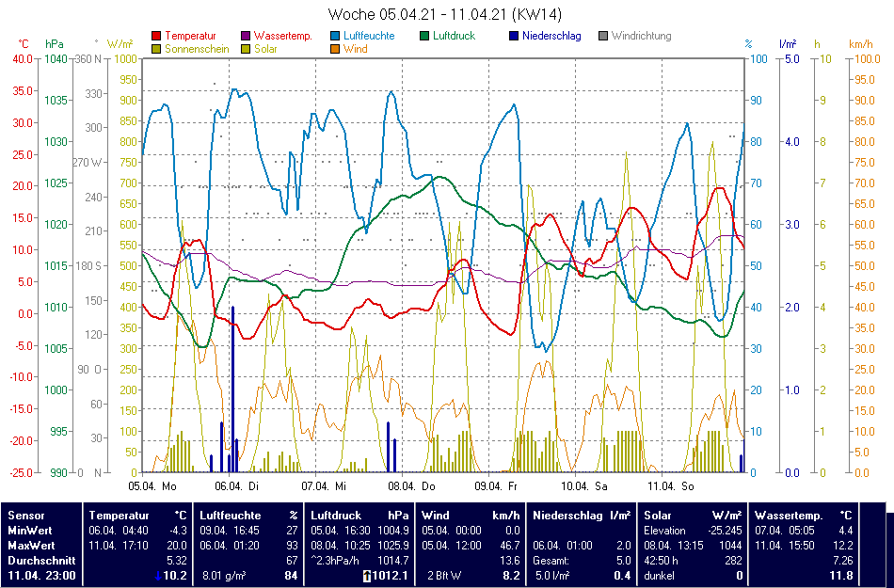Click the purple Wassertemp. legend color square

(x=246, y=36)
